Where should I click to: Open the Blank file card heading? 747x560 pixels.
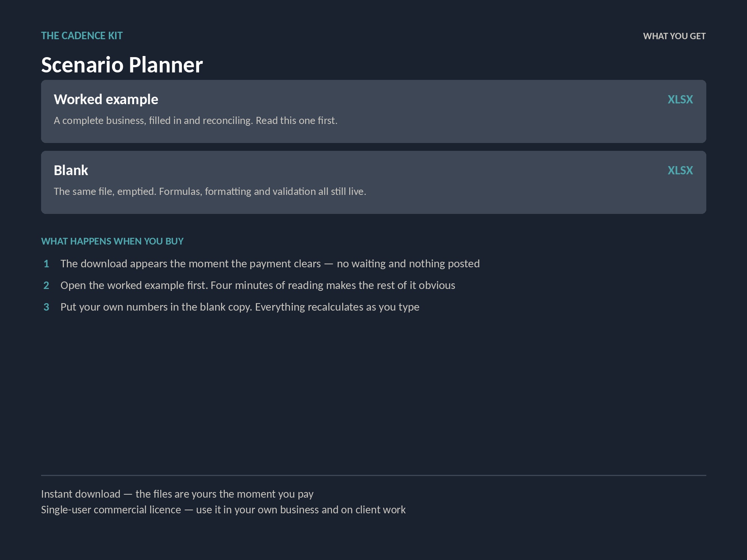point(71,171)
